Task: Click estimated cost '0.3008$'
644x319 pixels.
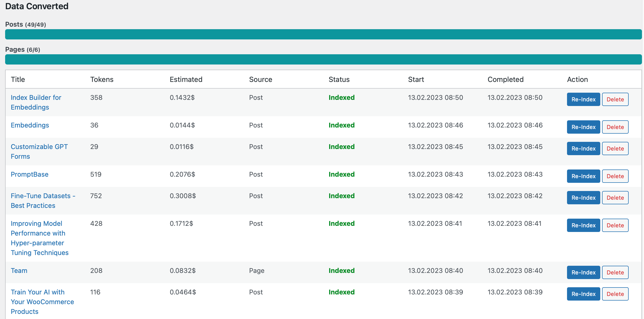Action: pos(183,196)
